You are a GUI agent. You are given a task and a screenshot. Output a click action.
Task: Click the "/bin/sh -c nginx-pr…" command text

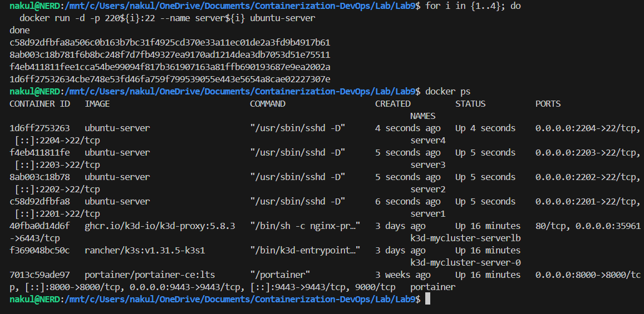point(305,226)
